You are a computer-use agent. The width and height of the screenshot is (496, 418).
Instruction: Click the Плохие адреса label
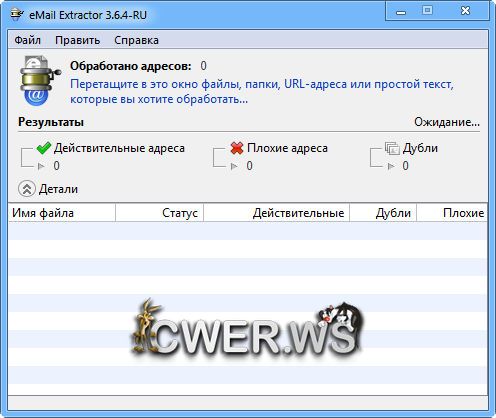287,148
